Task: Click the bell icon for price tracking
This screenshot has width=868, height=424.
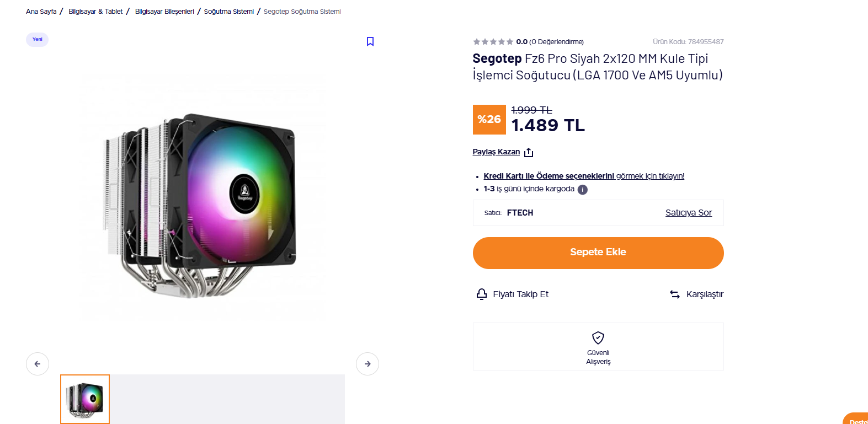Action: coord(482,294)
